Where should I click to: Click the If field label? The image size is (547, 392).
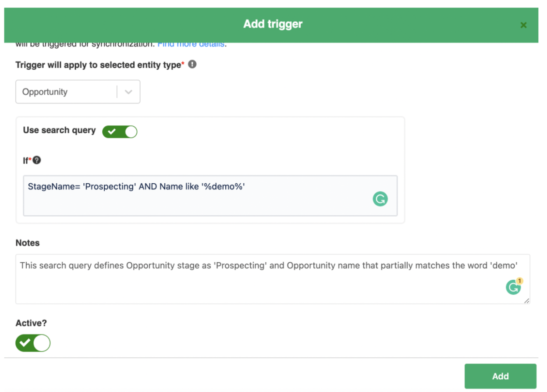pos(25,161)
